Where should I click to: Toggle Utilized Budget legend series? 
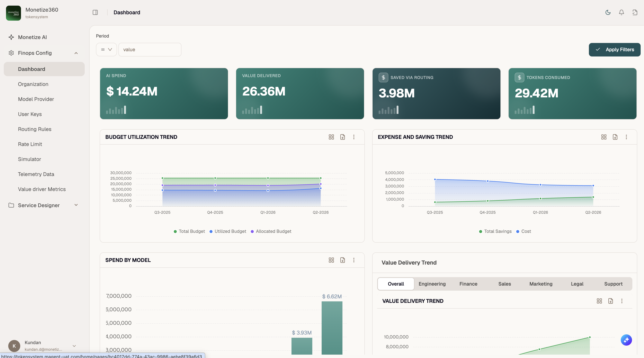(228, 231)
